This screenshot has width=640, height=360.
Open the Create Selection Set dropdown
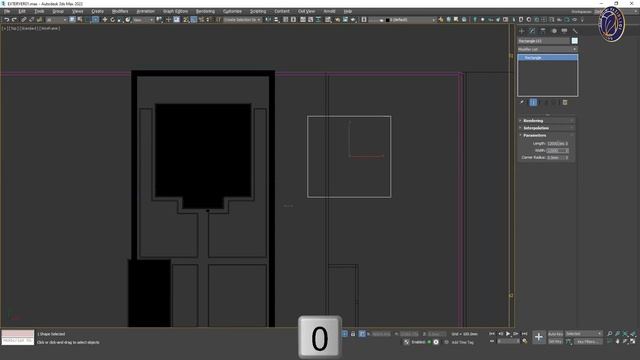point(242,20)
